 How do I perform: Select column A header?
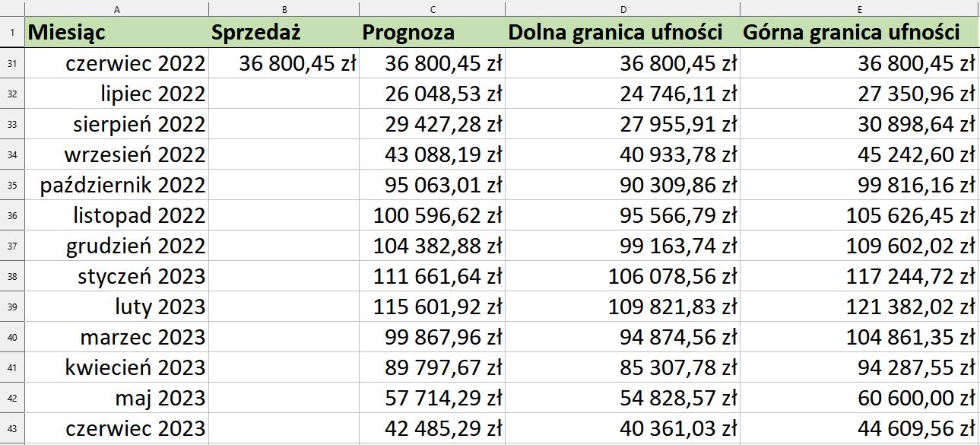[116, 8]
